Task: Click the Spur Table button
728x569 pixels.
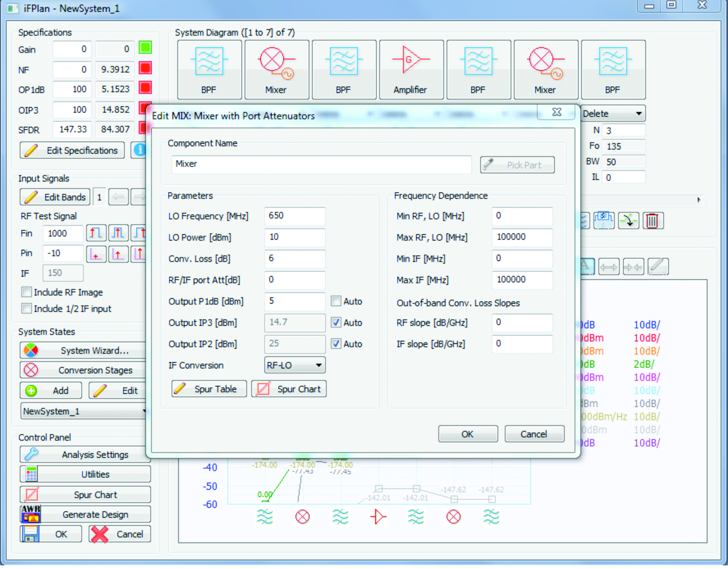Action: coord(209,389)
